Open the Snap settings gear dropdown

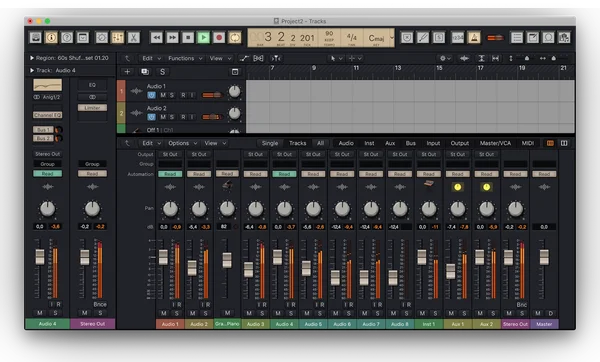click(x=445, y=58)
